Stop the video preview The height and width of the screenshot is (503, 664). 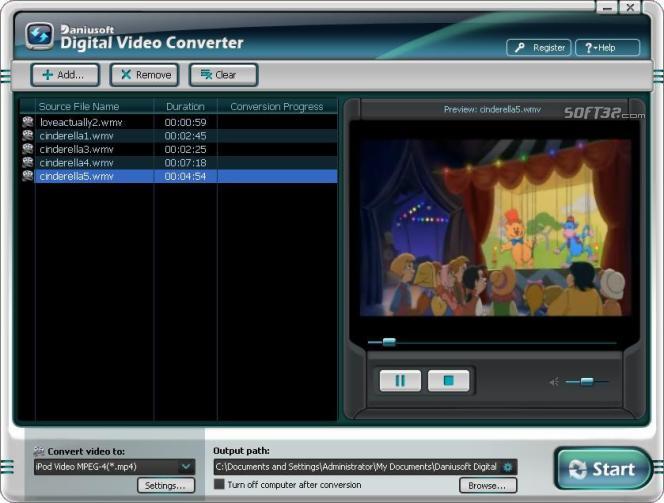point(448,381)
